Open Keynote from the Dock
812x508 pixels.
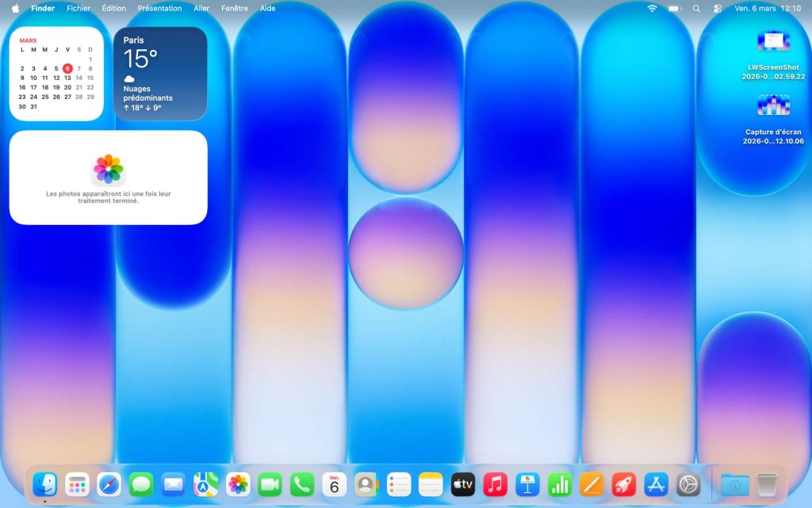click(527, 484)
